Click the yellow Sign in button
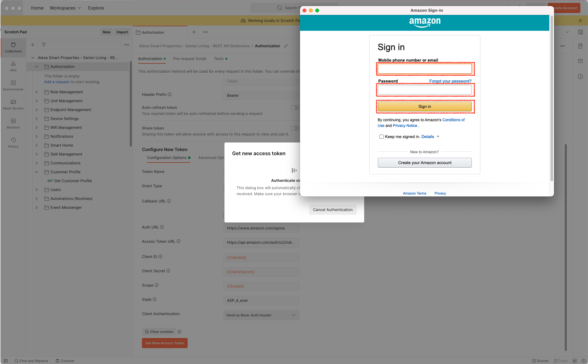Viewport: 588px width, 364px height. coord(424,107)
